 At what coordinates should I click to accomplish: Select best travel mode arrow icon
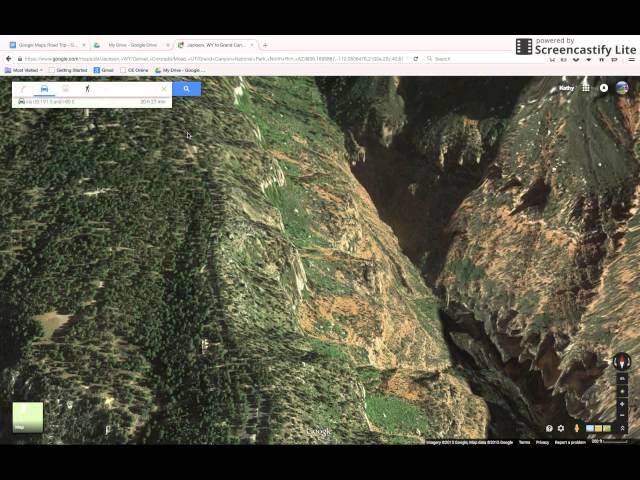(23, 89)
